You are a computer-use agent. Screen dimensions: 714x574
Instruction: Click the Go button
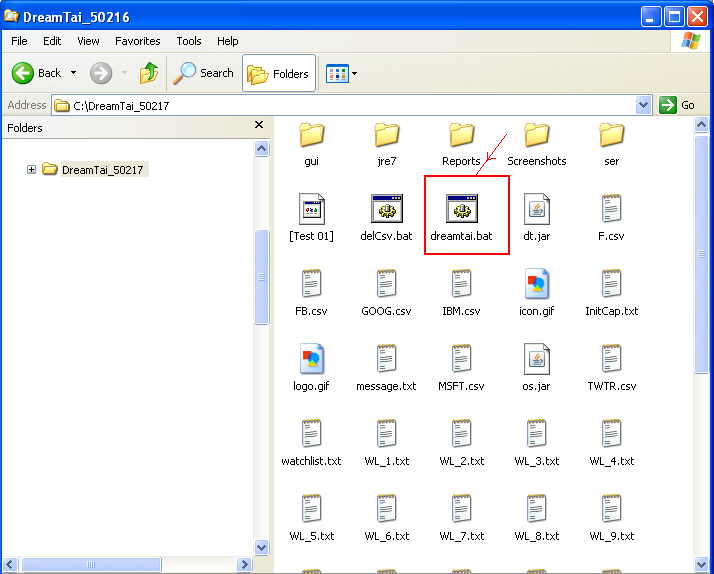[677, 105]
